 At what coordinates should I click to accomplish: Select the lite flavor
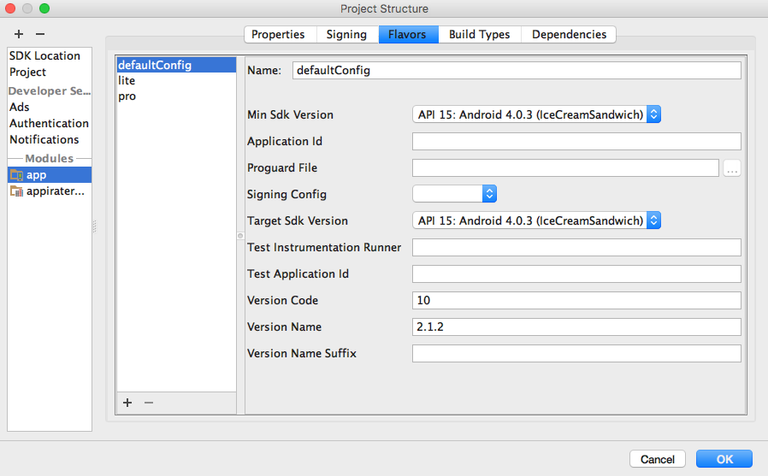[x=127, y=81]
